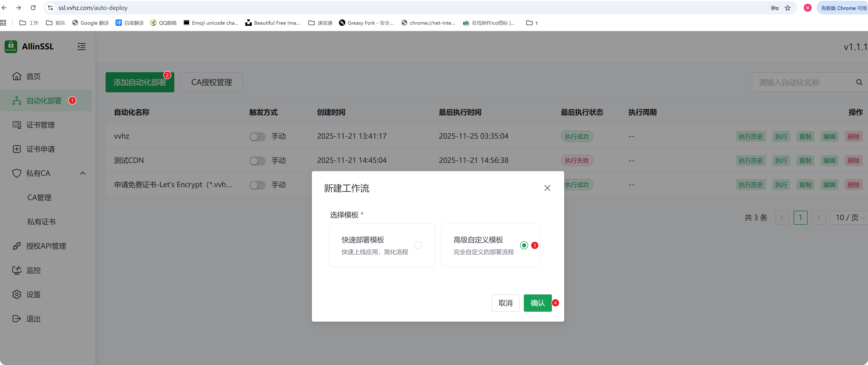Open 监控 from sidebar

(x=33, y=270)
